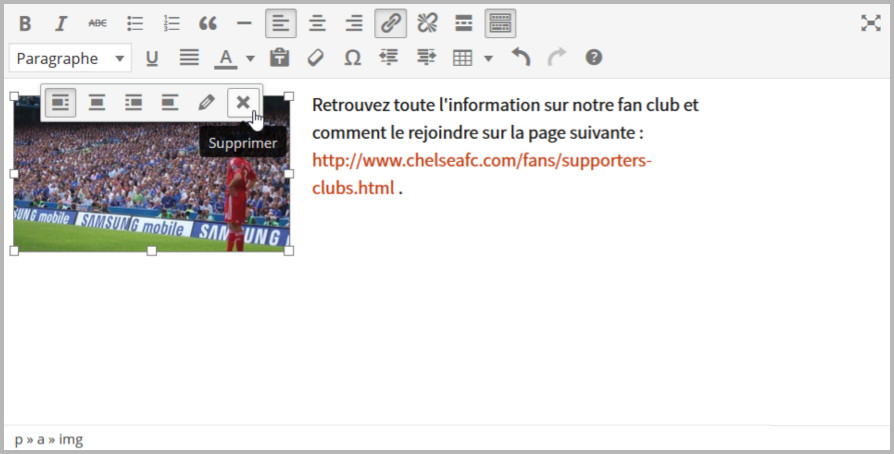This screenshot has height=454, width=894.
Task: Insert a numbered list
Action: 171,23
